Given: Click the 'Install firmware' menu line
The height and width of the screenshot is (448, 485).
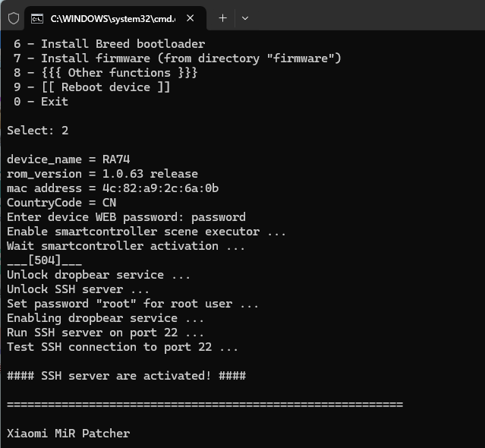Looking at the screenshot, I should click(178, 58).
